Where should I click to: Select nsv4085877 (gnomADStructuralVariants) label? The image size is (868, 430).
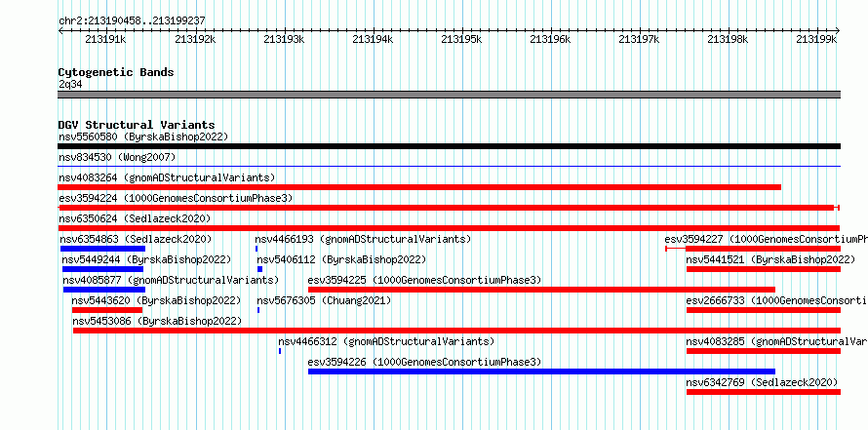tap(171, 280)
